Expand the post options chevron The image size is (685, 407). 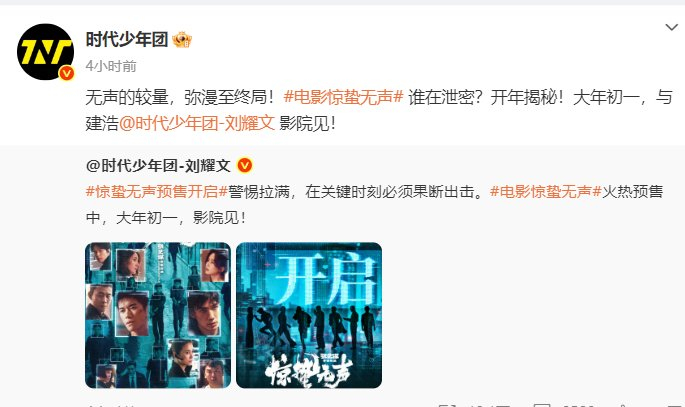pyautogui.click(x=671, y=28)
